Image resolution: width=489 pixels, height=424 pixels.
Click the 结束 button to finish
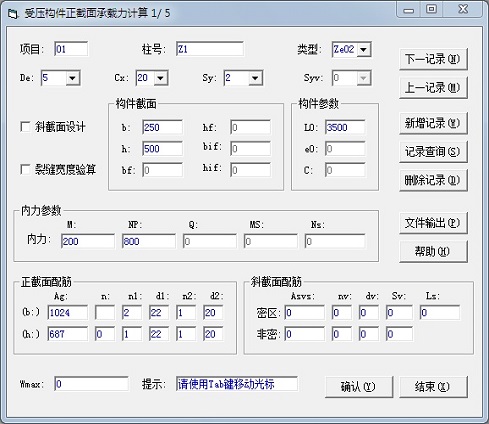point(433,387)
